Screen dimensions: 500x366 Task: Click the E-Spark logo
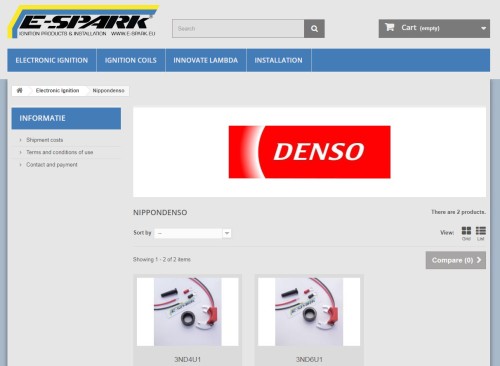click(x=83, y=22)
